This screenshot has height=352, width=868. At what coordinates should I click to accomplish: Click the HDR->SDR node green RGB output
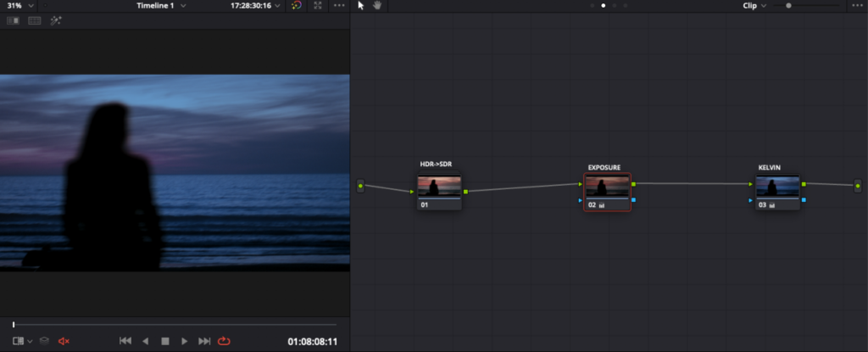coord(465,192)
